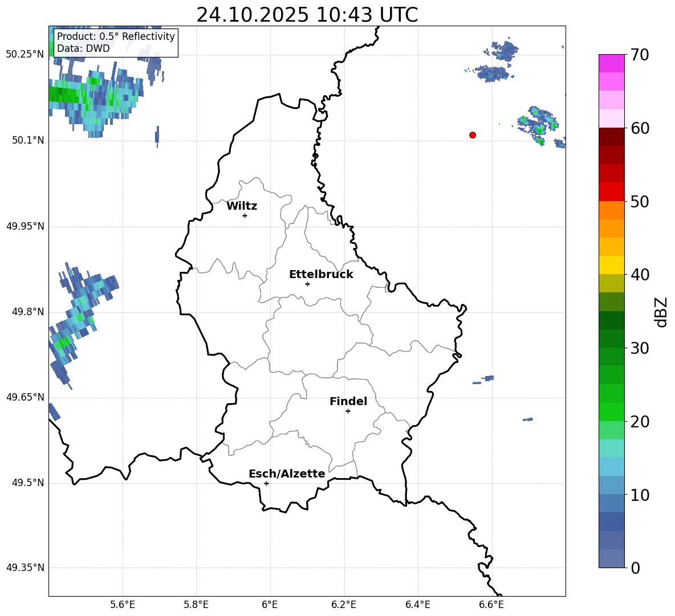Click the 50 colorbar tick label
The width and height of the screenshot is (675, 616).
pos(640,202)
